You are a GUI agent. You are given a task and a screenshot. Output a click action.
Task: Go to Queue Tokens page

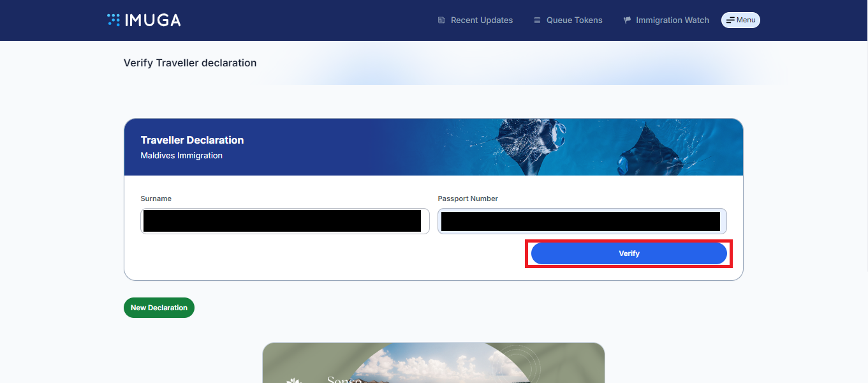coord(574,20)
